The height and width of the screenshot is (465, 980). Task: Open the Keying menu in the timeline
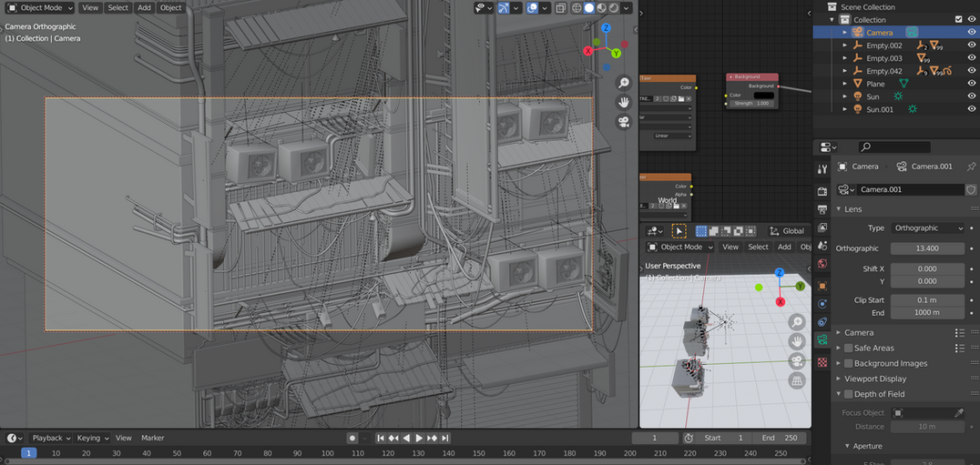(91, 438)
